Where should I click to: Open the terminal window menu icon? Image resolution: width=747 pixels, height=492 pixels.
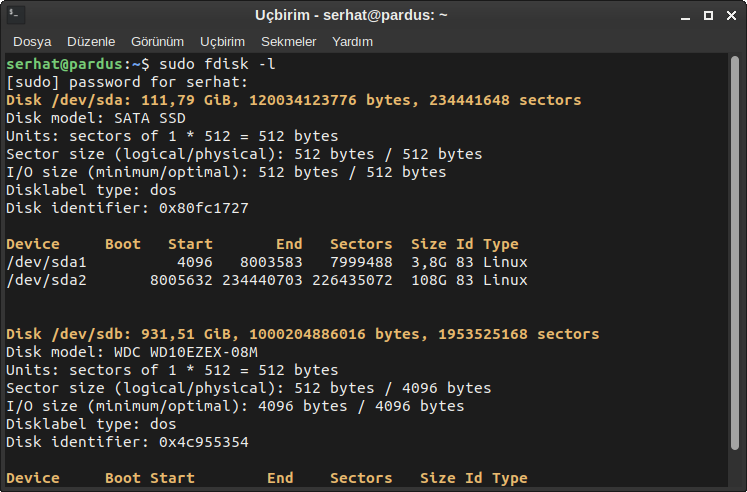(14, 15)
